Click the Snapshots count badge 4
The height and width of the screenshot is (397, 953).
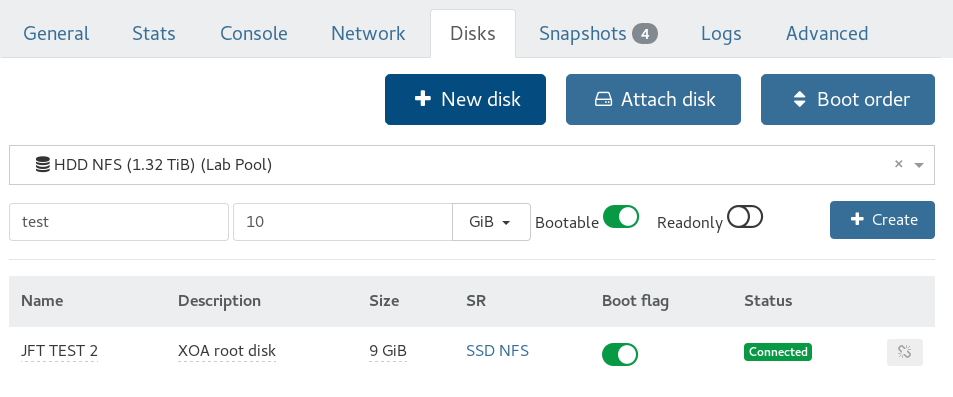coord(645,34)
